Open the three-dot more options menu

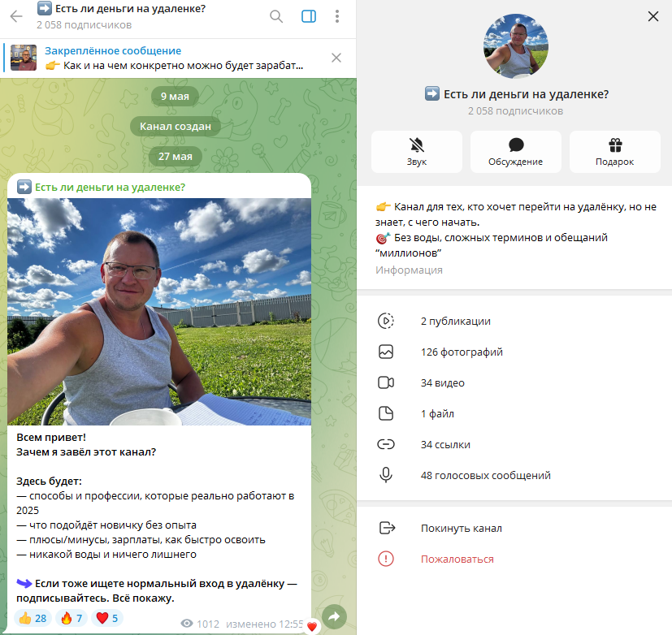pos(338,16)
